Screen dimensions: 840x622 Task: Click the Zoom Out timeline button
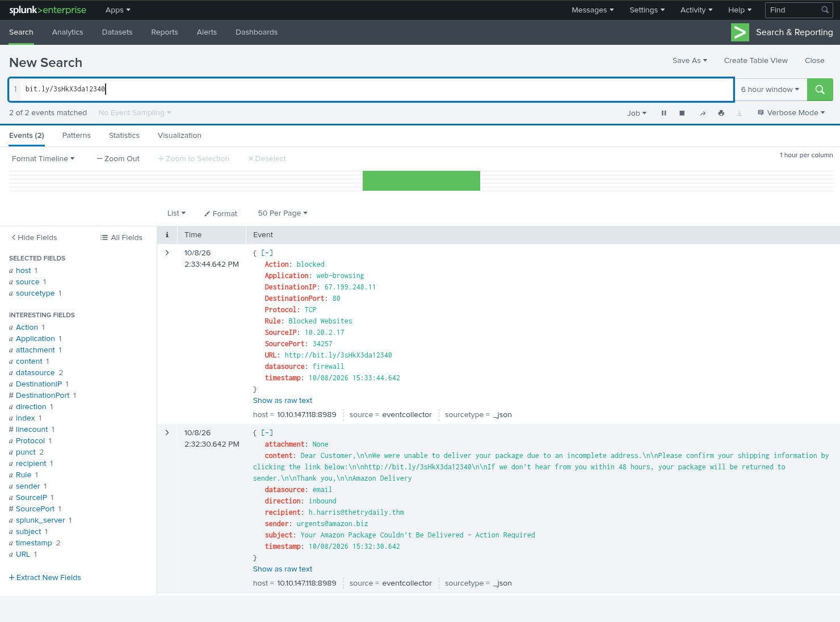click(x=118, y=159)
